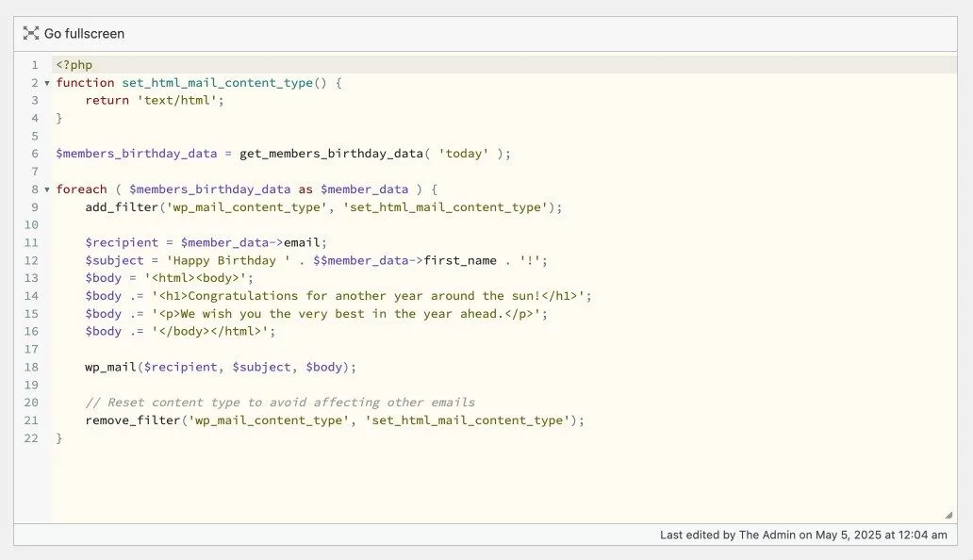Screen dimensions: 973x560
Task: Click the set_html_mail_content_type function name on line 2
Action: (217, 82)
